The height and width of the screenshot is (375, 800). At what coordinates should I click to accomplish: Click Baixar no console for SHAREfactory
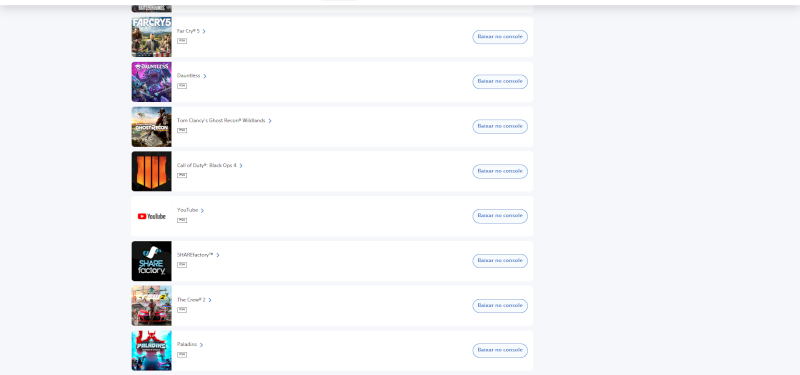[500, 261]
